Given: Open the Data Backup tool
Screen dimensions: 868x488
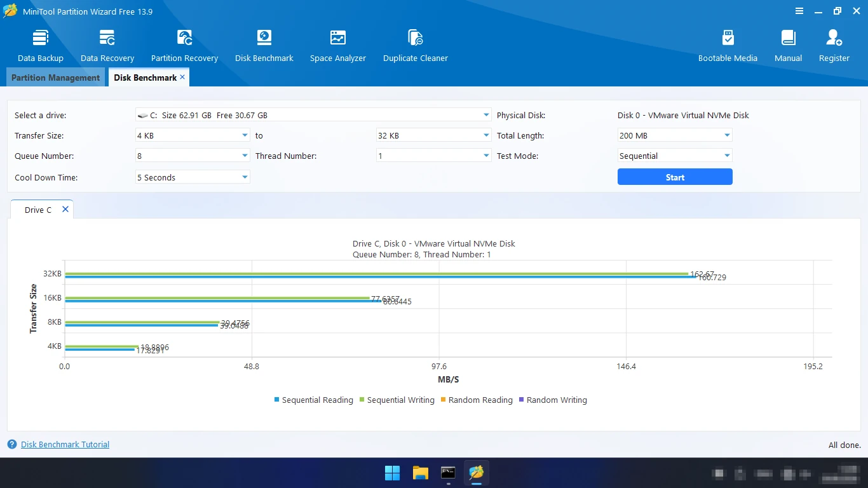Looking at the screenshot, I should [41, 45].
